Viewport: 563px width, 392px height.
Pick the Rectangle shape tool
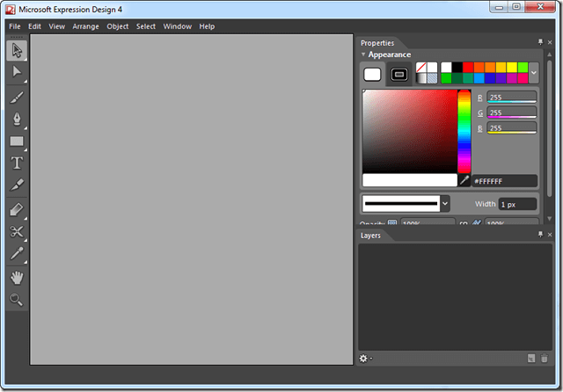click(x=17, y=141)
